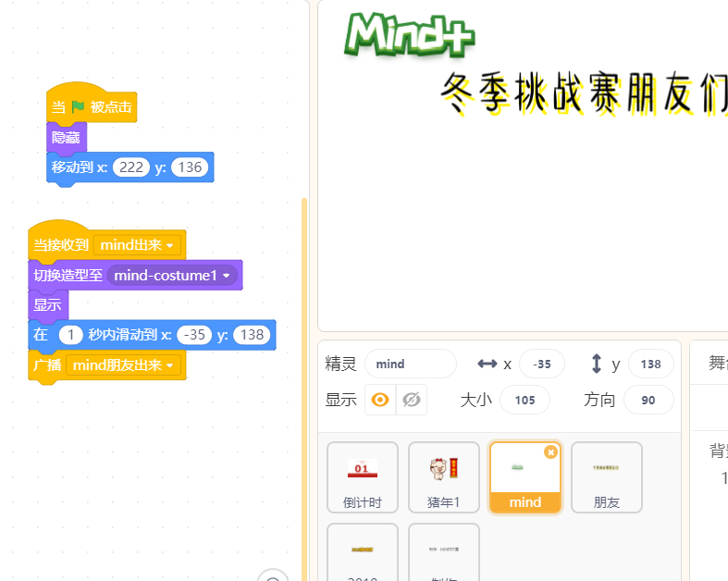This screenshot has height=581, width=728.
Task: Select the 显示 show block
Action: point(48,305)
